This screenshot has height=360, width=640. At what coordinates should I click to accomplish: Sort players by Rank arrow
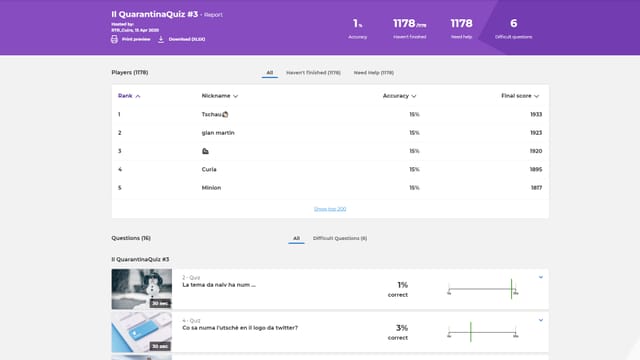point(138,96)
